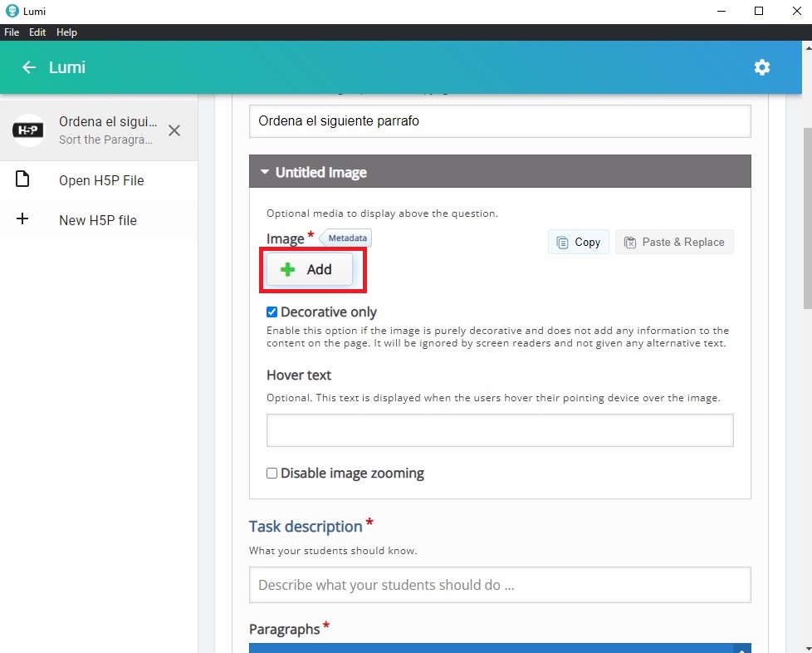Click the Copy button
The height and width of the screenshot is (653, 812).
(x=579, y=242)
